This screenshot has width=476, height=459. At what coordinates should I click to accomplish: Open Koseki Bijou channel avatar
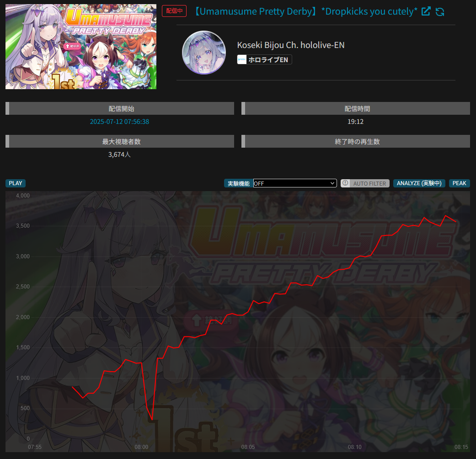pos(203,53)
